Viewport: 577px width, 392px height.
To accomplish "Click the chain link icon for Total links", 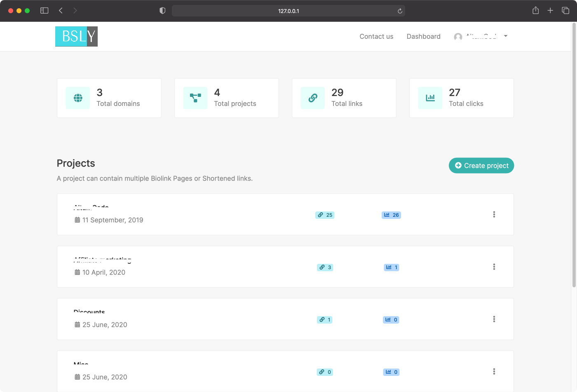I will [x=313, y=98].
